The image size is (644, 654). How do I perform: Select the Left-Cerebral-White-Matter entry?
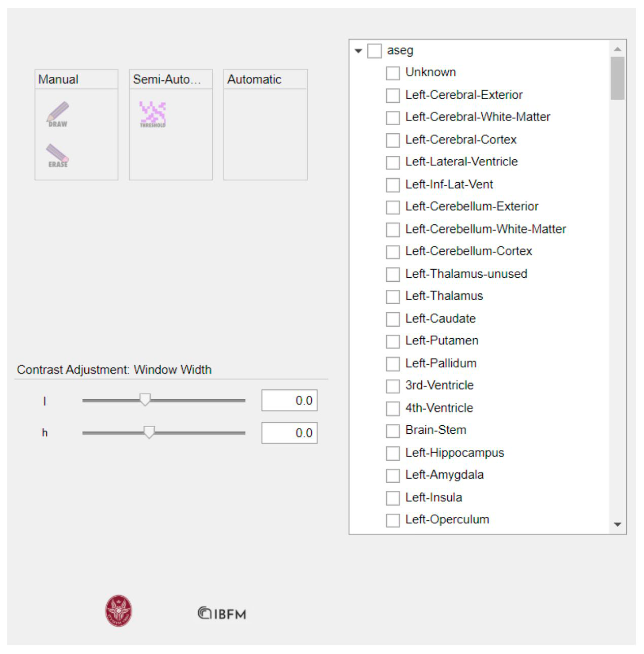478,117
